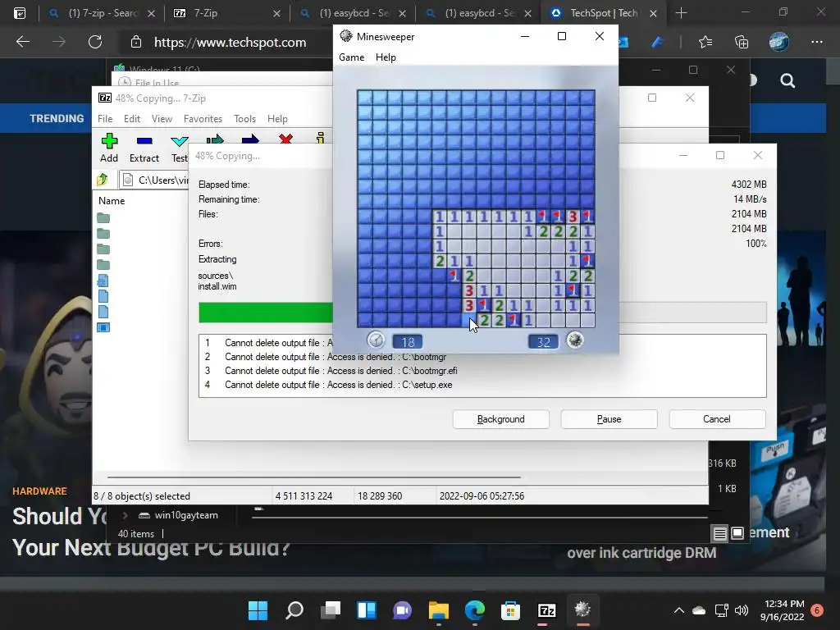
Task: Open browser favorites star icon
Action: tap(705, 42)
